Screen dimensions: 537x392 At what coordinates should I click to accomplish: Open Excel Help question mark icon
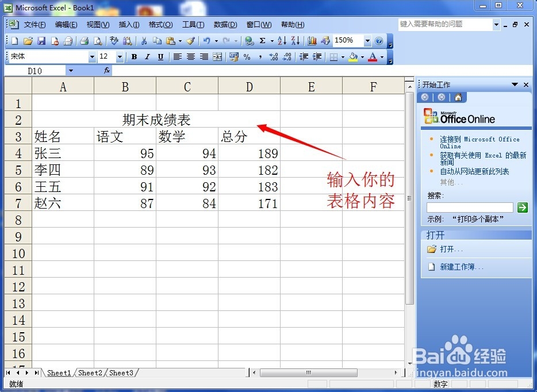[x=379, y=41]
